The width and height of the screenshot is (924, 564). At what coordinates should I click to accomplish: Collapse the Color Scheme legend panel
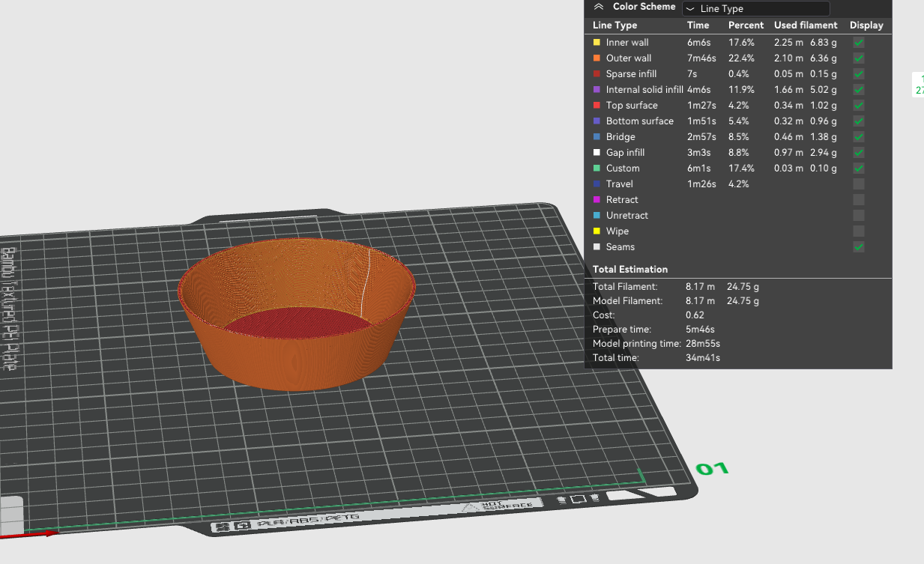click(x=598, y=7)
